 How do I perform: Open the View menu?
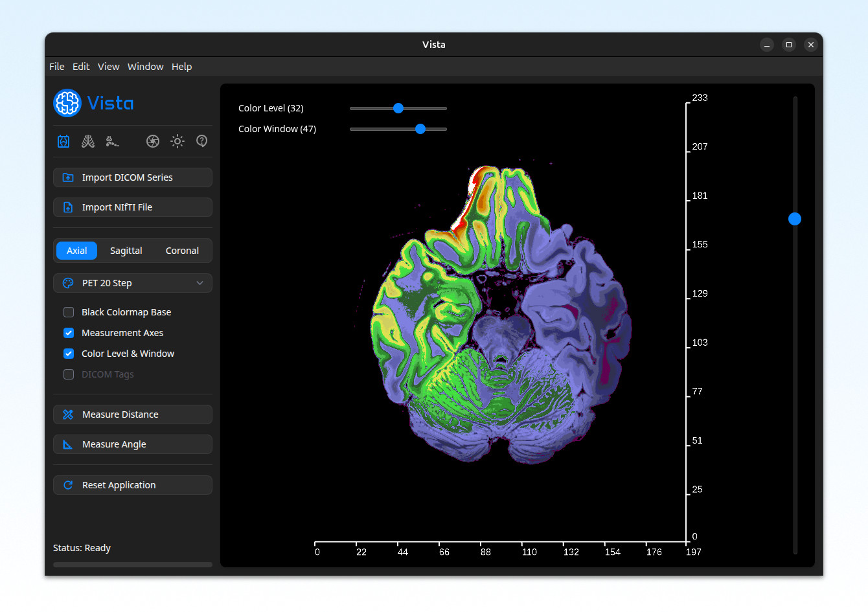(108, 67)
